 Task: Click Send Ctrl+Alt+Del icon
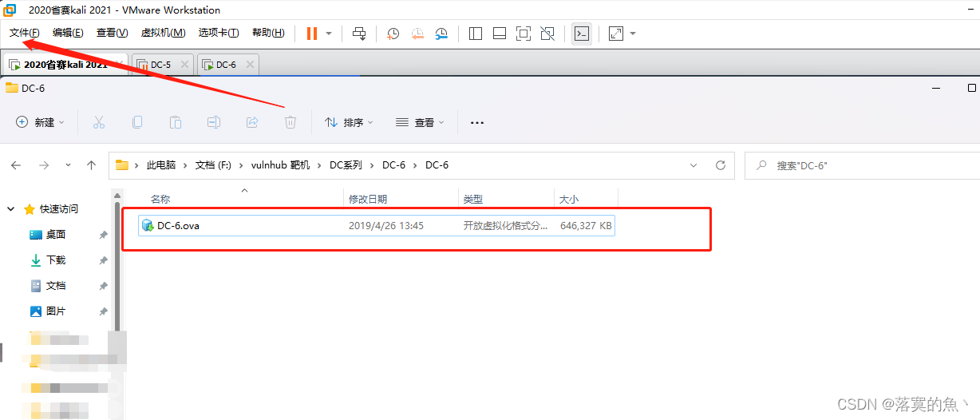point(359,34)
